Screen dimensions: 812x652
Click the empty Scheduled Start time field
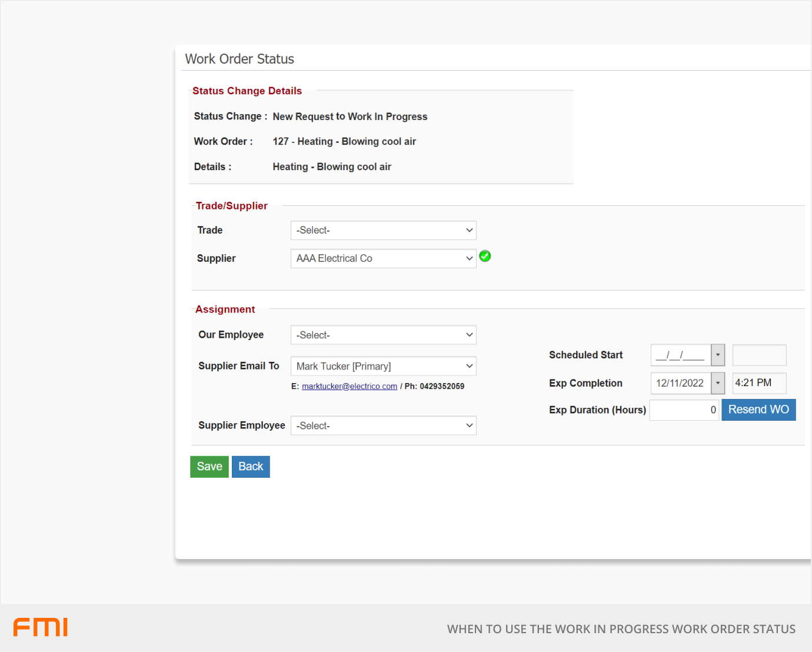point(759,355)
